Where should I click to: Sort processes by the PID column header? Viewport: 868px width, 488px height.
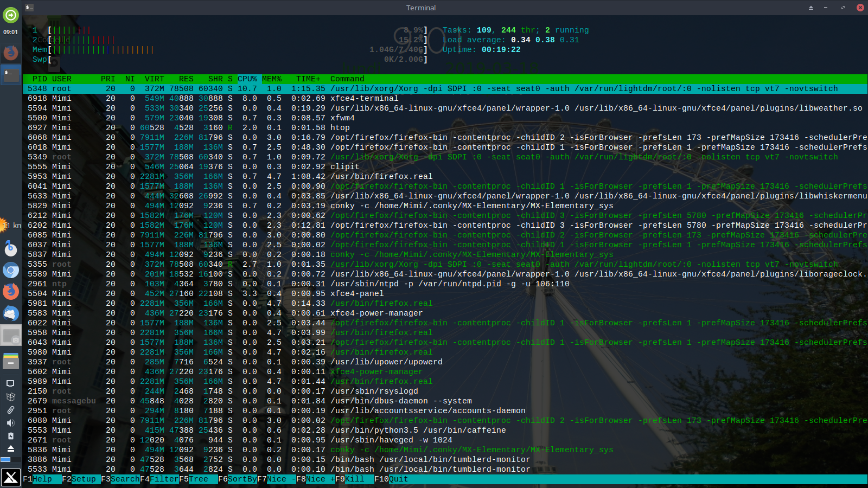(x=40, y=79)
